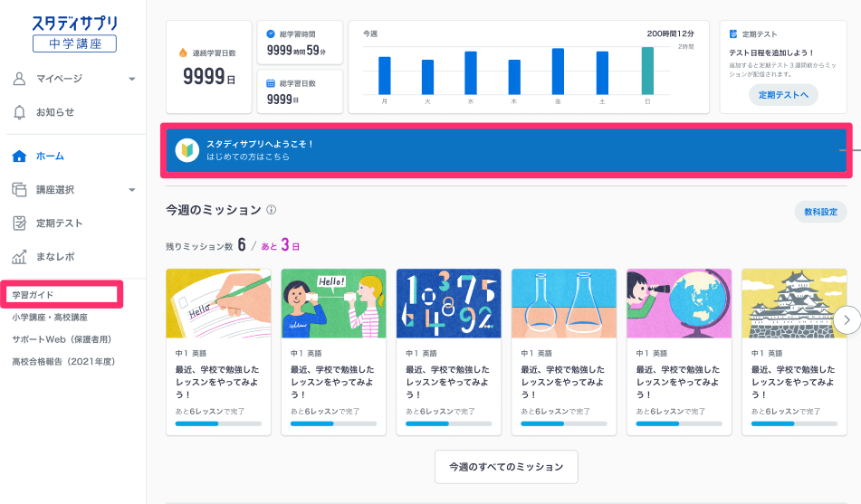Expand the マイページ dropdown arrow

point(132,79)
